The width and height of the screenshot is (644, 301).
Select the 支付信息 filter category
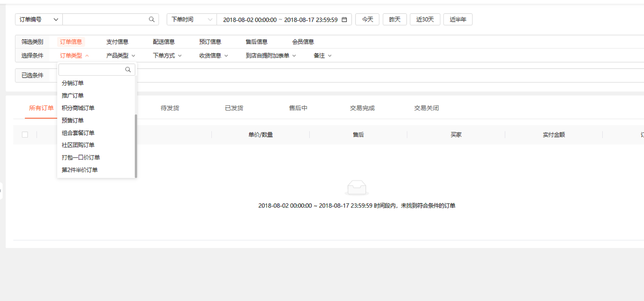[x=117, y=42]
